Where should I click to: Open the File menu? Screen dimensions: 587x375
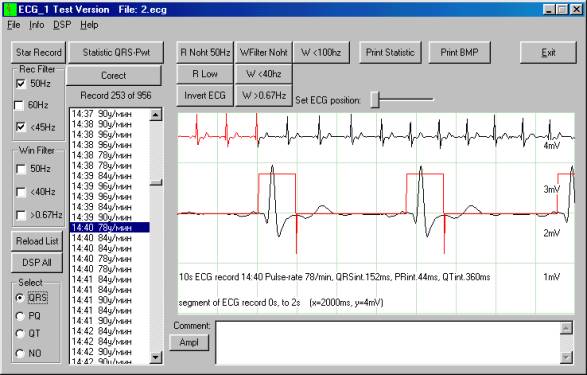(x=14, y=25)
